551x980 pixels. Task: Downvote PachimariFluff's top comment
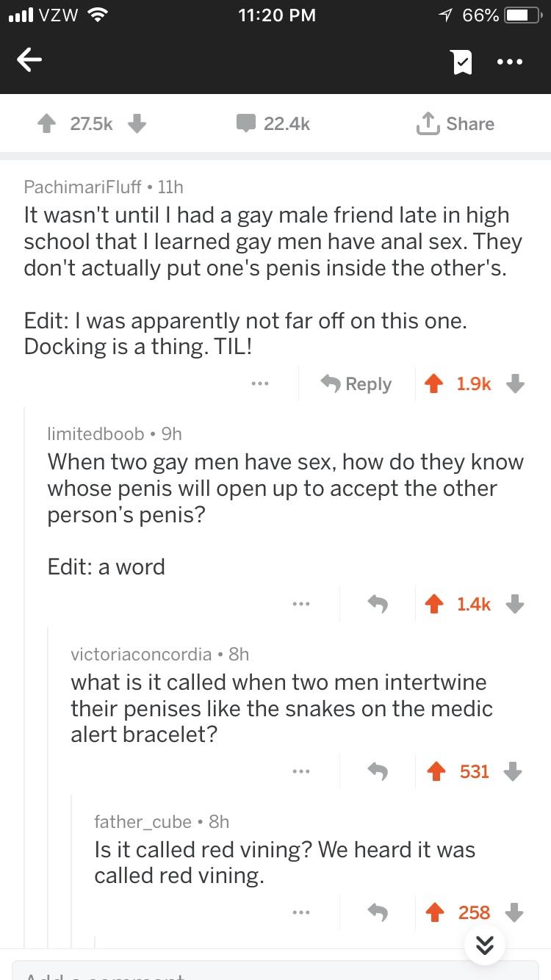515,383
